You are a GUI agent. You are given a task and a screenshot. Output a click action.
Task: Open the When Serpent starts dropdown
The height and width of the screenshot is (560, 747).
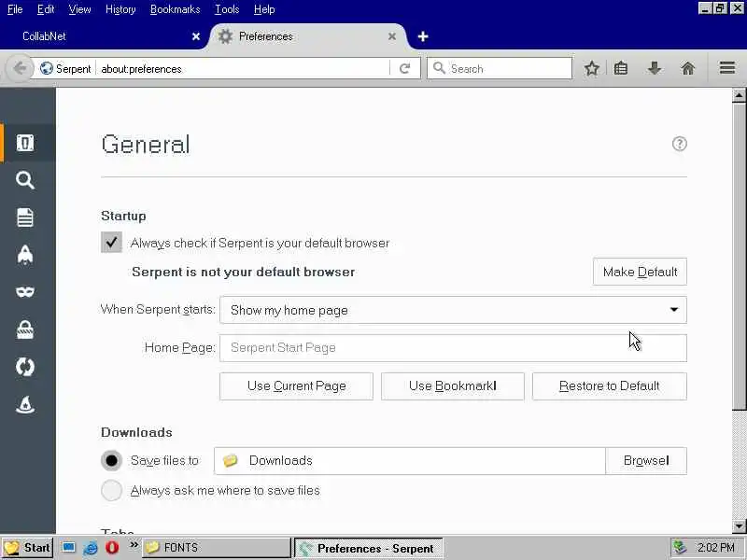453,310
